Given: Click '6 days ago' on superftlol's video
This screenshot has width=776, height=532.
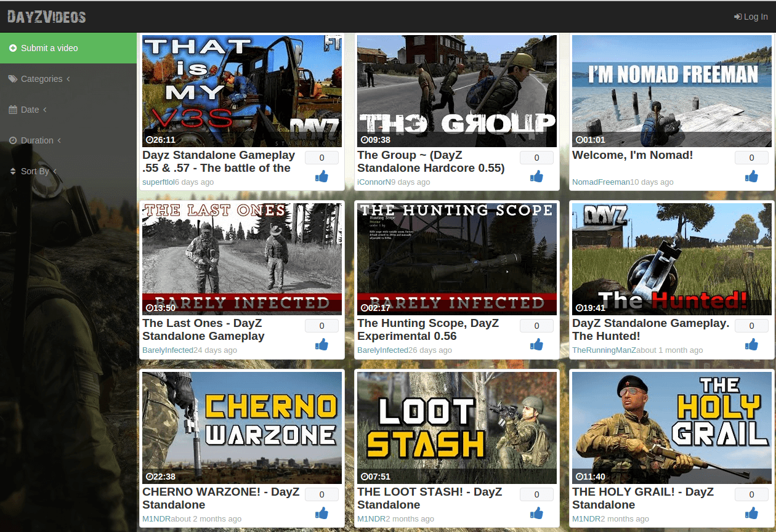Looking at the screenshot, I should coord(195,182).
